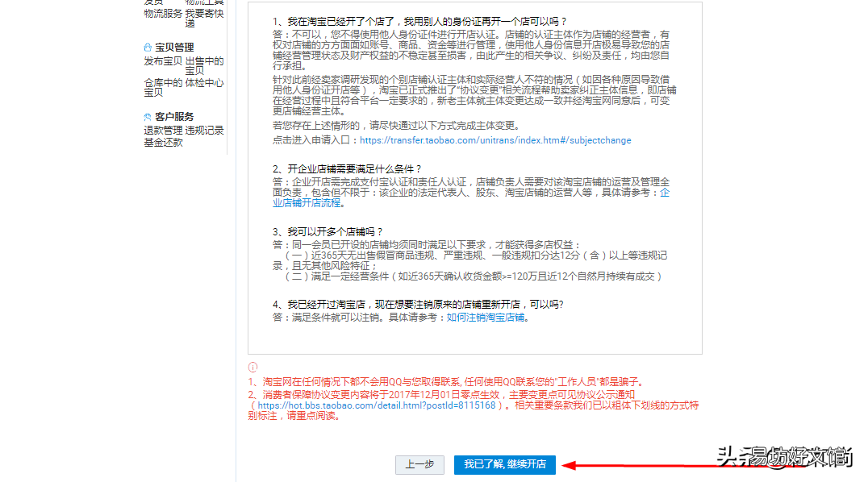868x482 pixels.
Task: Click the condition line 近365天无出售假冒商品违规
Action: coord(470,260)
